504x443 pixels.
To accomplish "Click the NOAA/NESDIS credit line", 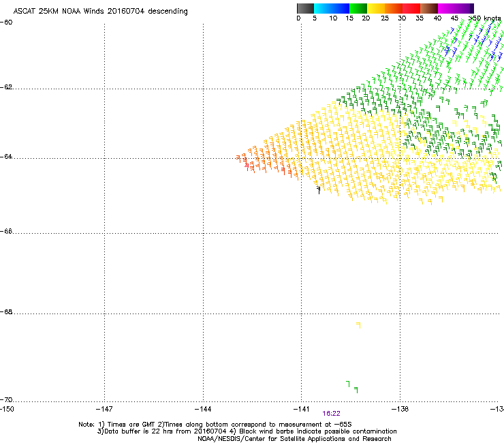I will pyautogui.click(x=294, y=439).
